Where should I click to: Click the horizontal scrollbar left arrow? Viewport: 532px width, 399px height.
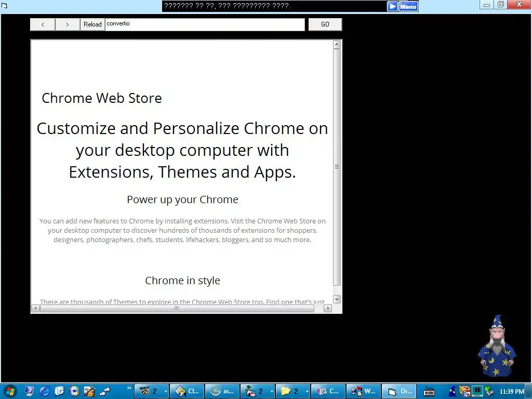[x=36, y=309]
